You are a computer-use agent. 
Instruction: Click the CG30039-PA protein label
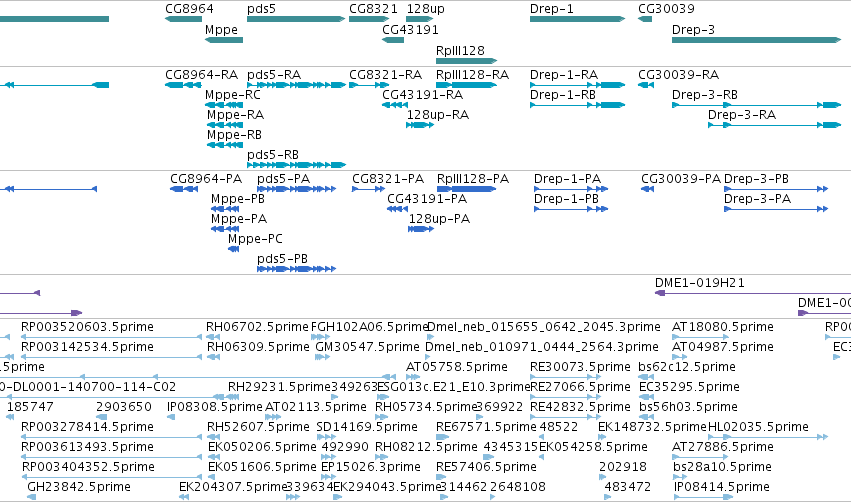681,179
